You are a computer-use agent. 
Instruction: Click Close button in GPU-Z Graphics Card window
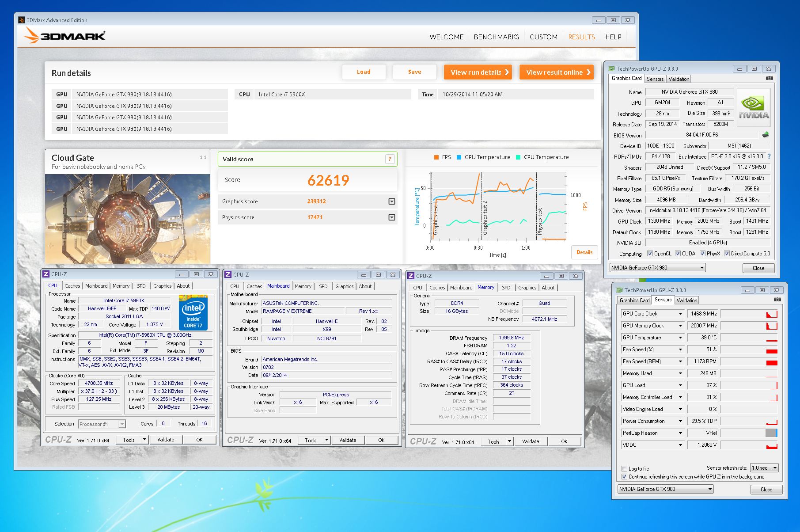[758, 268]
